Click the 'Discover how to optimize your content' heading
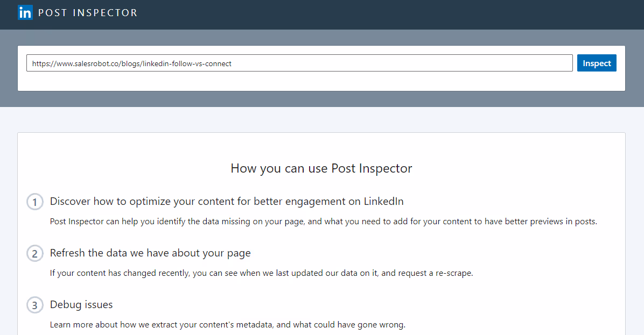The width and height of the screenshot is (644, 335). pyautogui.click(x=226, y=202)
